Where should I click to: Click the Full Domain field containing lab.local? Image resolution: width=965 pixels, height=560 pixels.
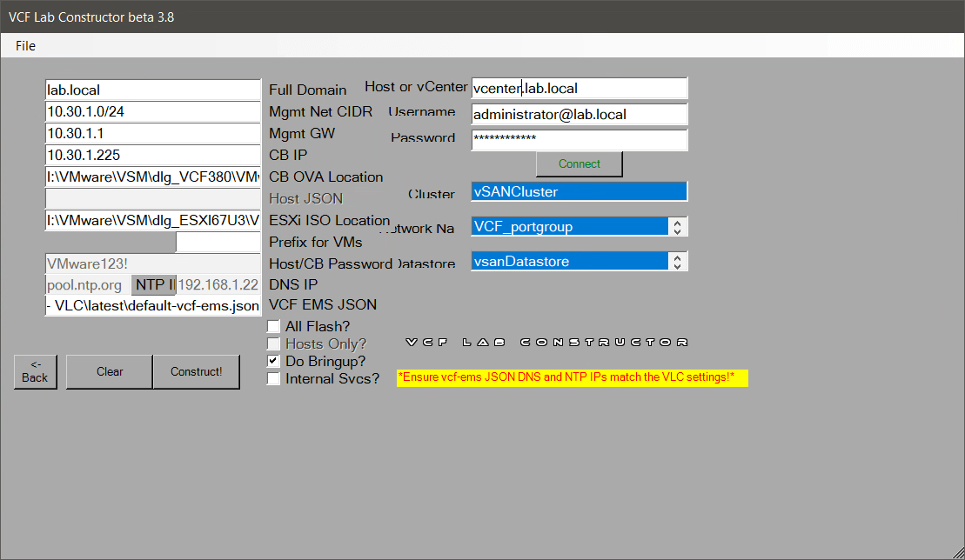[x=152, y=90]
